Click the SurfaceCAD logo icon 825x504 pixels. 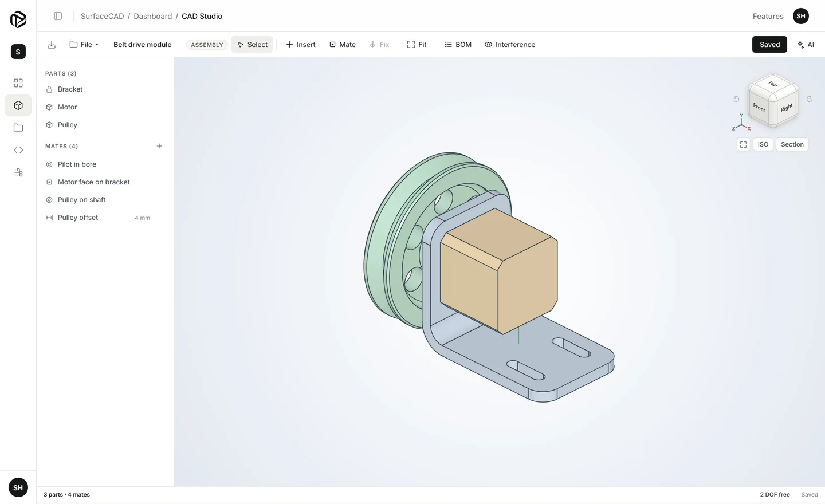18,19
